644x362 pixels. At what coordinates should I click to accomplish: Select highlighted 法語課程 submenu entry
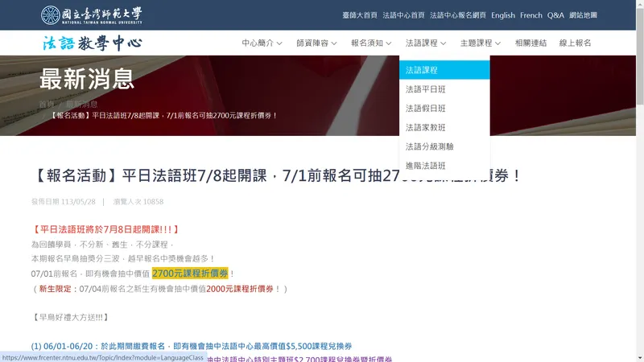444,70
